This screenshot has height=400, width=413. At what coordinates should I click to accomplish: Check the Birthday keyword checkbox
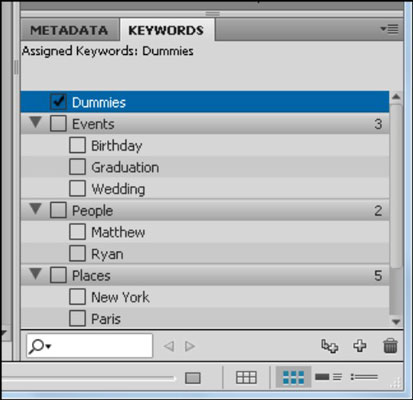[x=77, y=146]
